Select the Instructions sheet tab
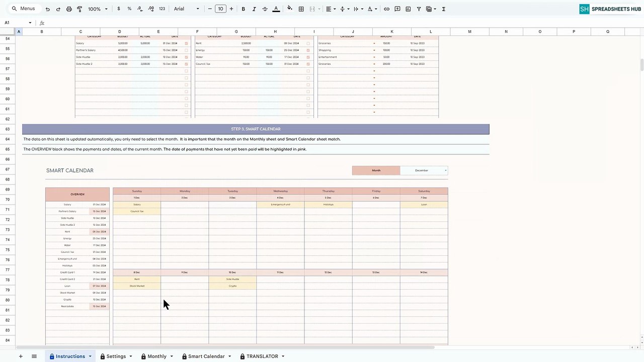This screenshot has width=644, height=362. tap(70, 356)
